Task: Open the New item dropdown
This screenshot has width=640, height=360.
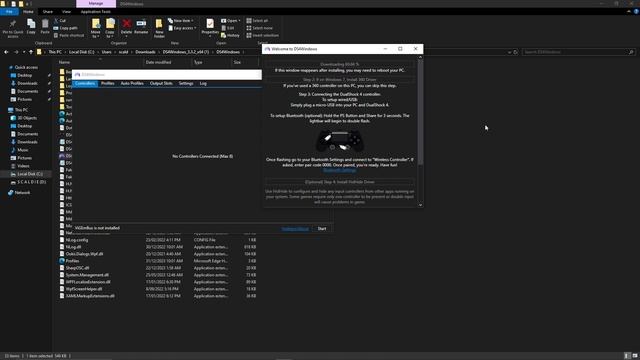Action: pos(181,20)
